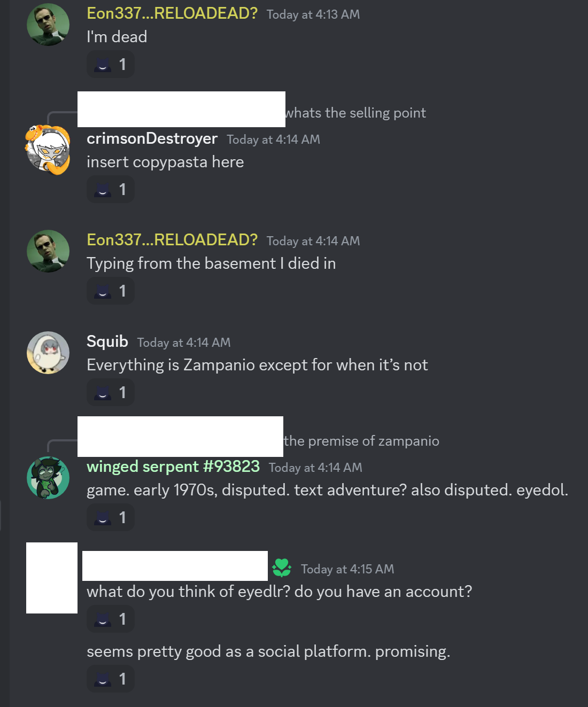Screen dimensions: 588x707
Task: Jump to replied message "whats the selling point"
Action: [x=355, y=113]
